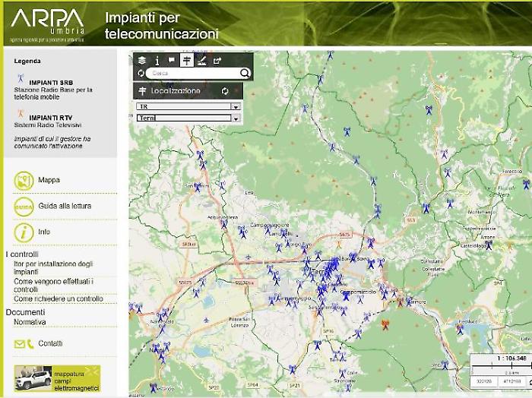Click the Documenti section heading

pyautogui.click(x=25, y=312)
